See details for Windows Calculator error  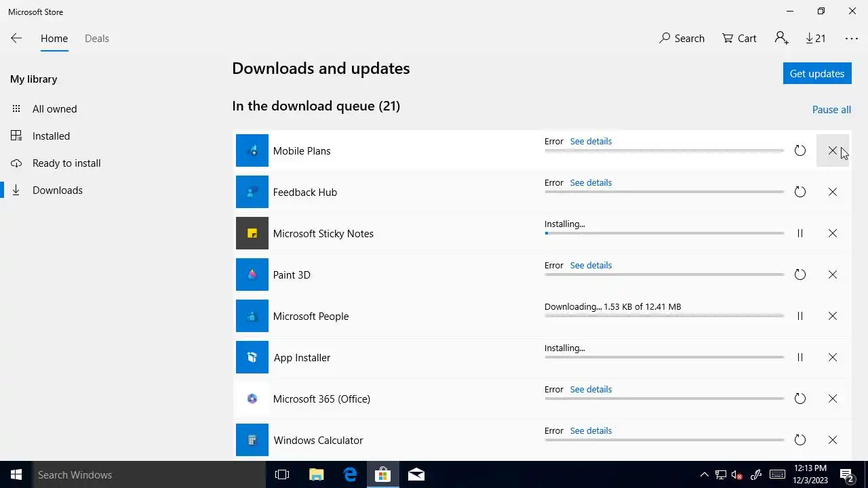click(591, 431)
